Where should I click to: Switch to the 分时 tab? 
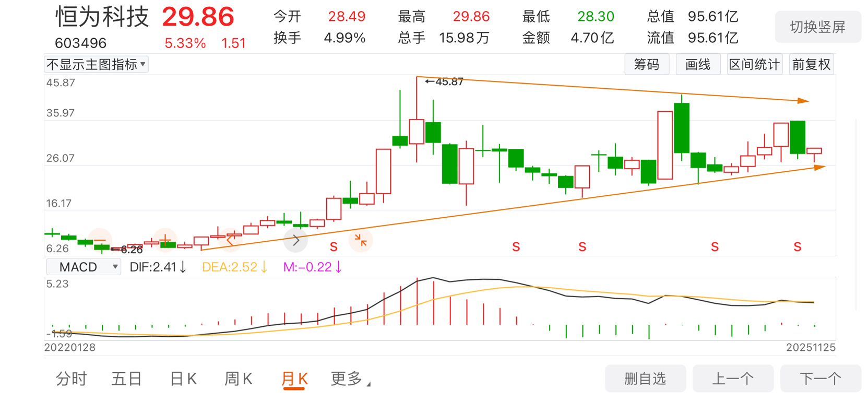[72, 379]
